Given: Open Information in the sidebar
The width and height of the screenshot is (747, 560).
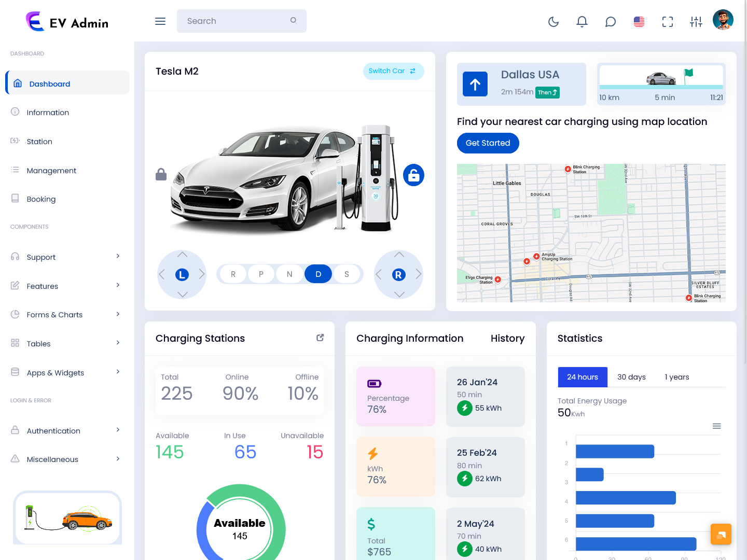Looking at the screenshot, I should (67, 112).
